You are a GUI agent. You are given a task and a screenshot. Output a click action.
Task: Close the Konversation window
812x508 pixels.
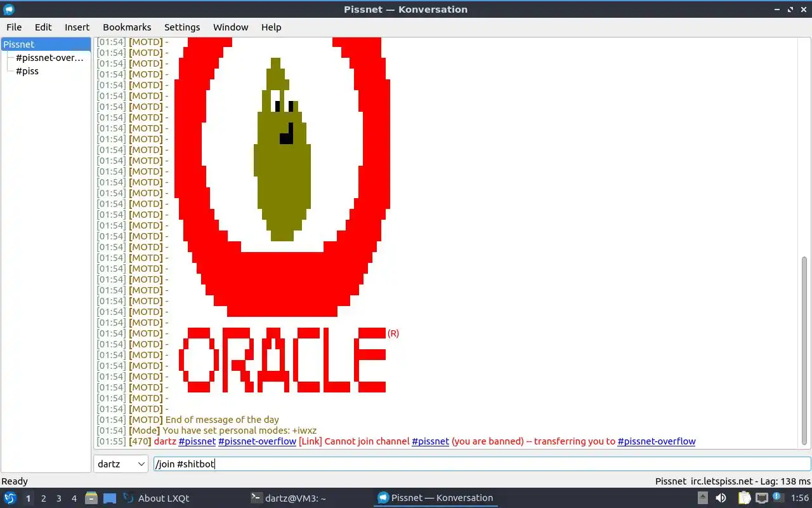pos(803,10)
